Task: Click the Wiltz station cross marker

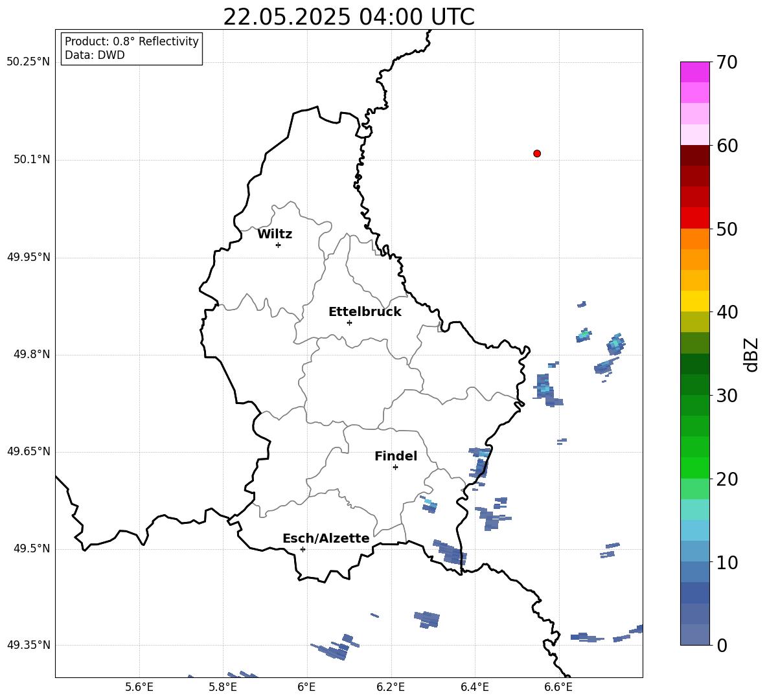Action: [279, 245]
